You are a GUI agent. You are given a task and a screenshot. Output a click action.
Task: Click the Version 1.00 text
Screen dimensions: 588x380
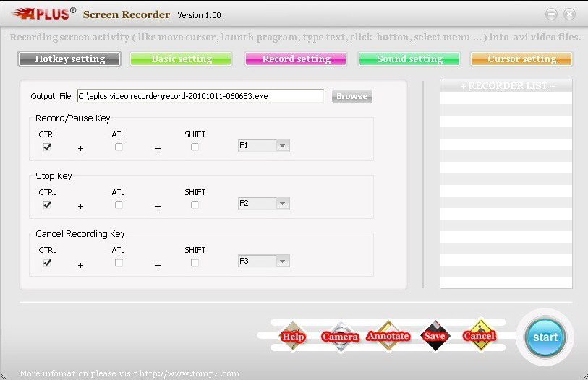coord(199,15)
